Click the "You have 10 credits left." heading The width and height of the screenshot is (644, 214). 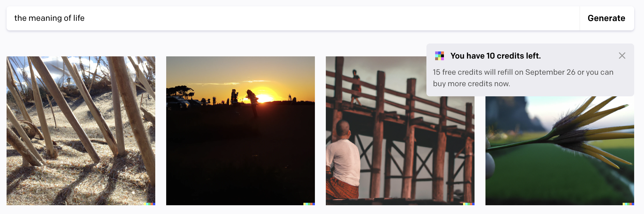496,56
